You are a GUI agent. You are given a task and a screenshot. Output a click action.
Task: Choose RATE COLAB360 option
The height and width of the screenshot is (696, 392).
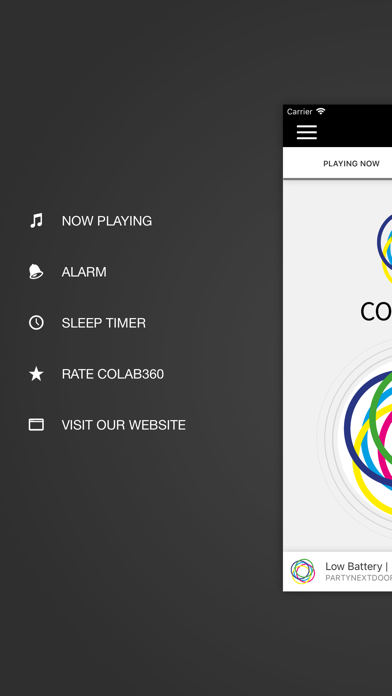pos(113,374)
